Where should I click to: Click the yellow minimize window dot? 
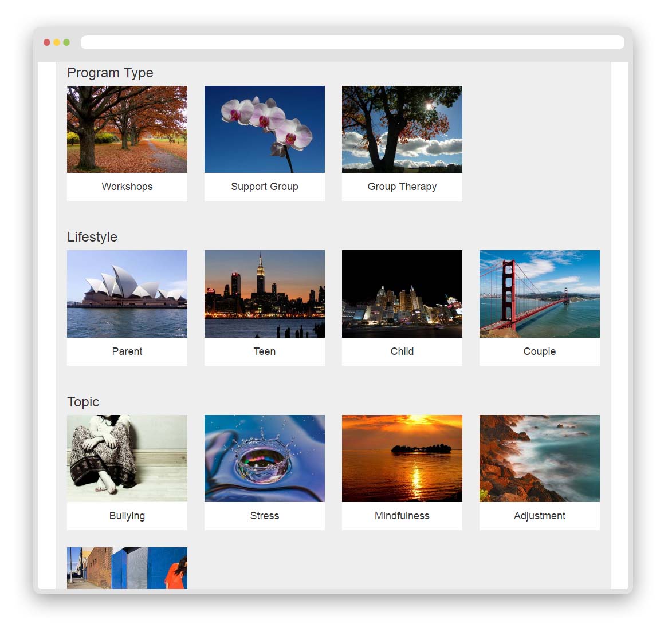(57, 42)
